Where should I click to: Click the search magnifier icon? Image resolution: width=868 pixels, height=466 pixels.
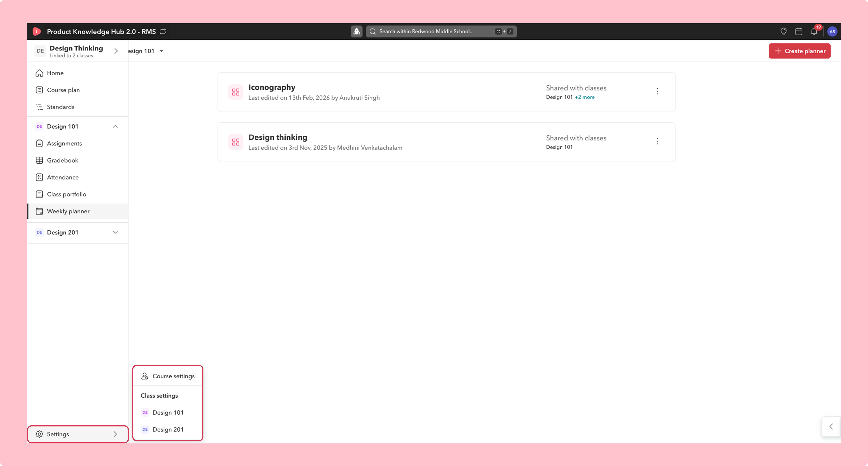tap(373, 31)
